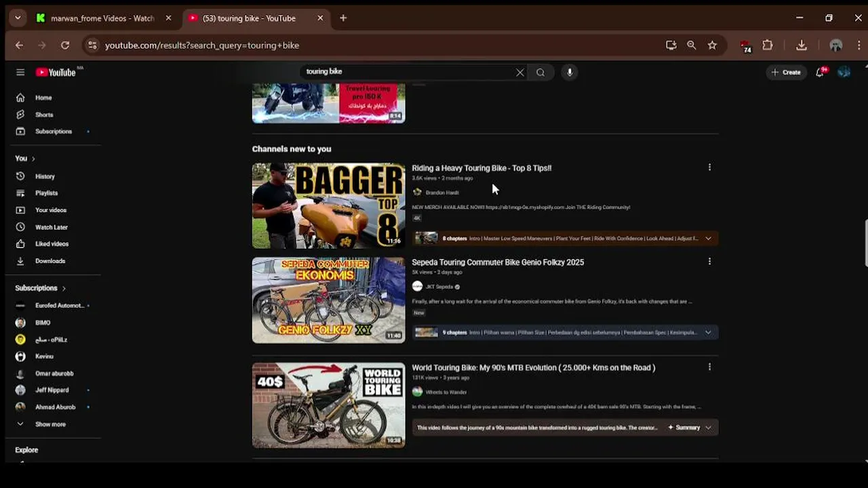Screen dimensions: 868x488
Task: Open the tab search dropdown arrow
Action: coord(18,18)
